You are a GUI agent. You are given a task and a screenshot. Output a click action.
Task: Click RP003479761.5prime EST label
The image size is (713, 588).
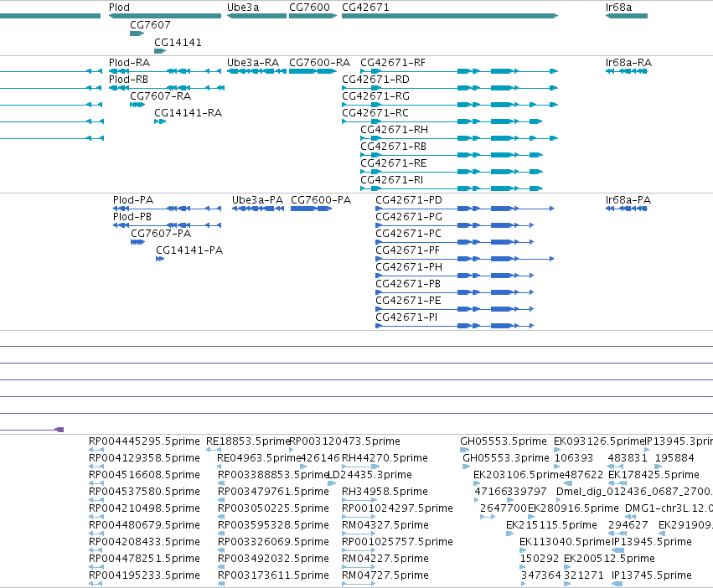273,492
